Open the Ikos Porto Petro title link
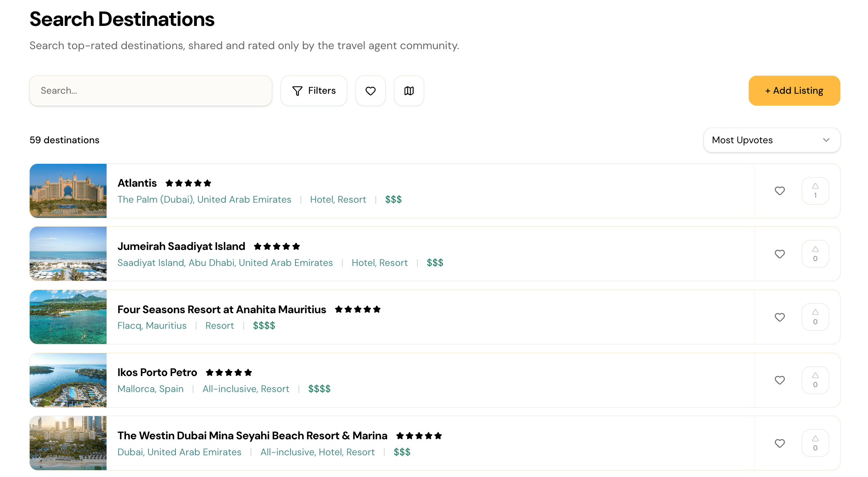This screenshot has height=477, width=868. [x=157, y=372]
